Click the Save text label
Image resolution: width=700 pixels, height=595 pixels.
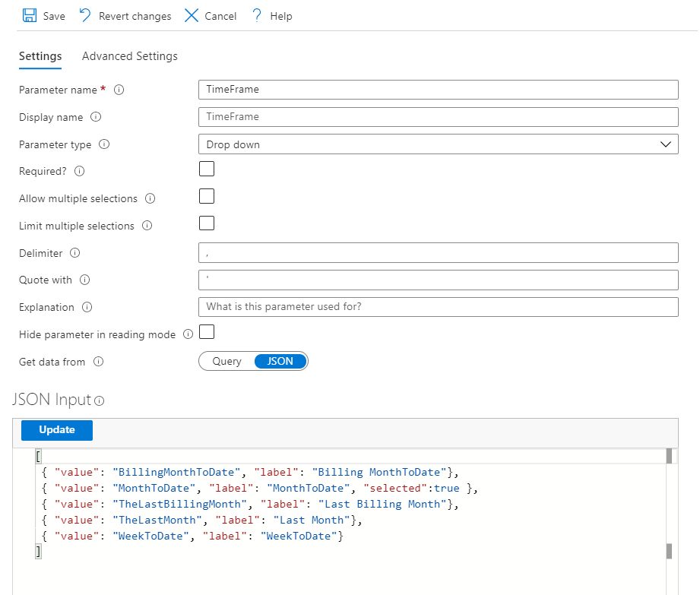[x=54, y=16]
